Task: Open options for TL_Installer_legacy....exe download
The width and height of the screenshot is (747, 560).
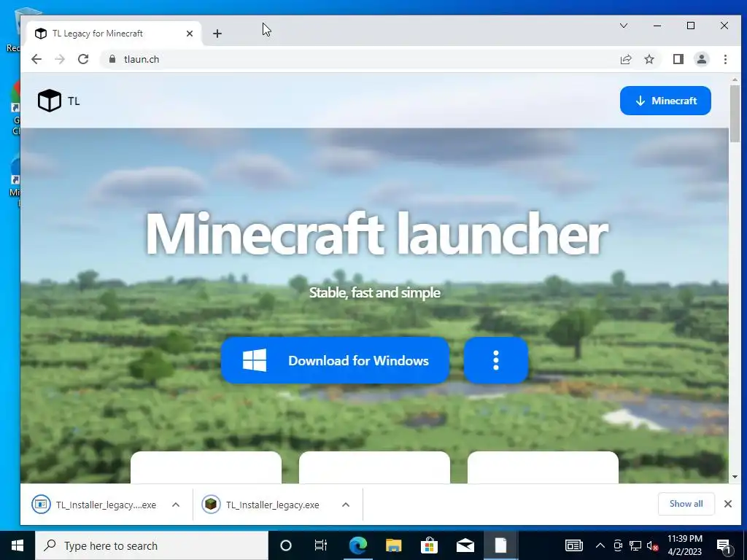Action: 176,505
